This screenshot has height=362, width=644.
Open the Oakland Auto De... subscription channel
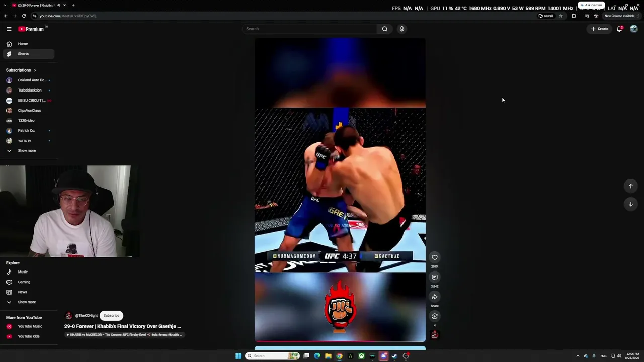[x=28, y=80]
